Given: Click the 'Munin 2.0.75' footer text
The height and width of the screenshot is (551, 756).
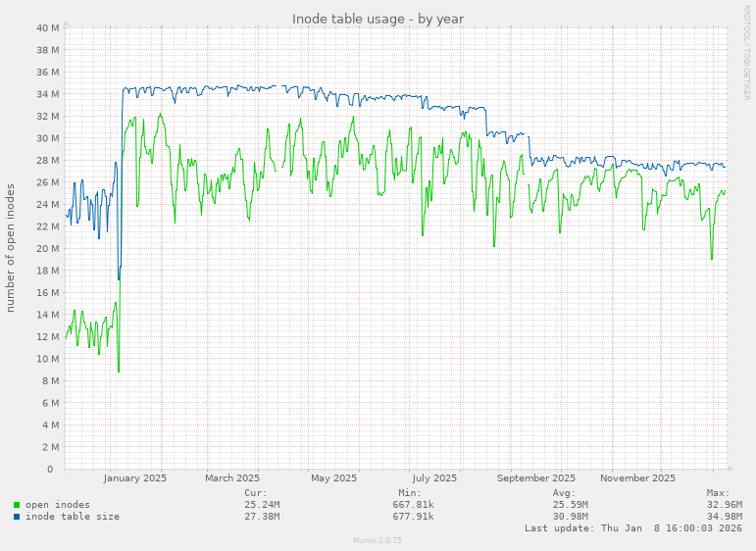Looking at the screenshot, I should 378,540.
